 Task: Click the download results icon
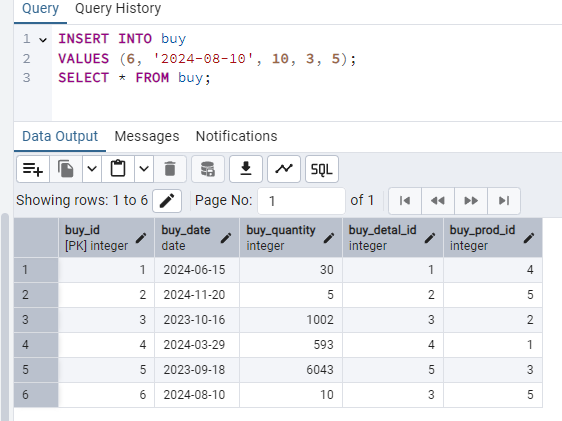[x=246, y=169]
